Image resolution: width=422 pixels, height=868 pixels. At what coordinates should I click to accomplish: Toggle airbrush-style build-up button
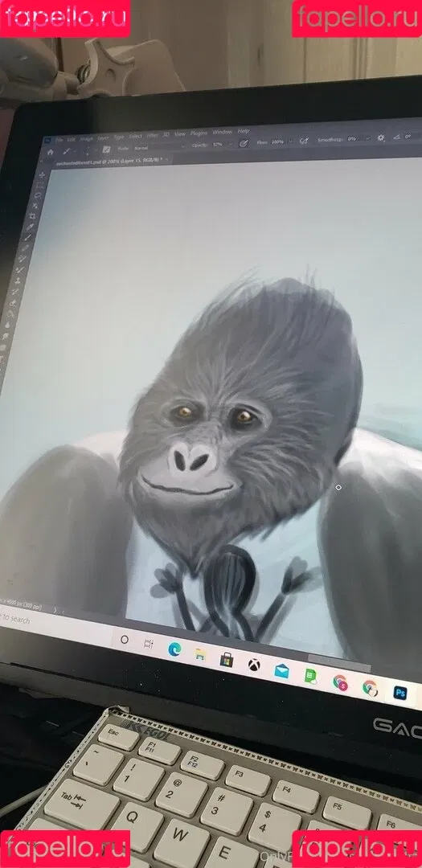tap(304, 141)
